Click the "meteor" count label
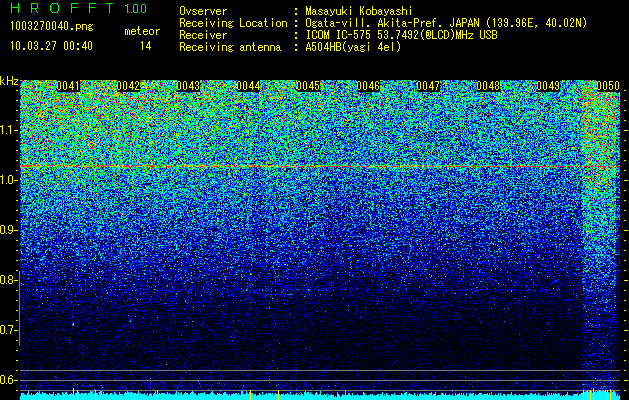 click(142, 31)
